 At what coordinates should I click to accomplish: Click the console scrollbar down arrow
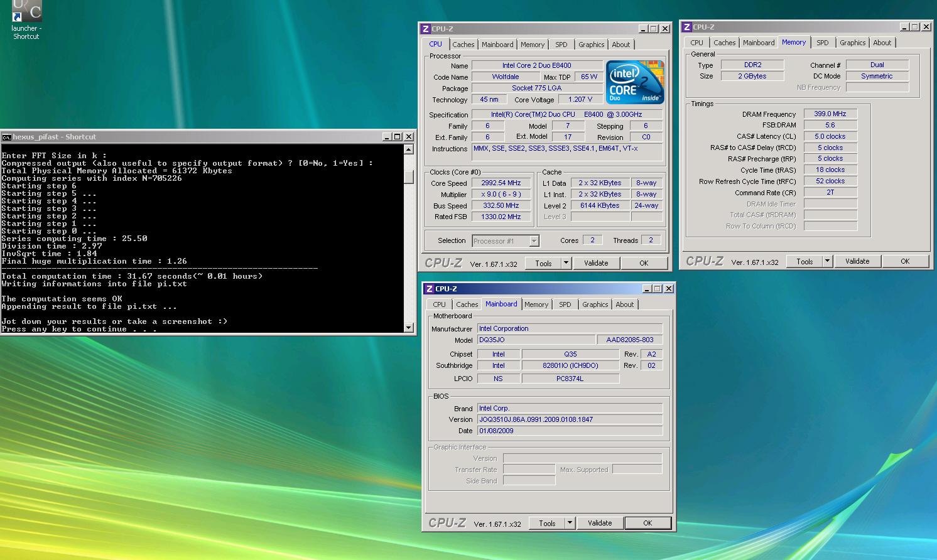[409, 327]
